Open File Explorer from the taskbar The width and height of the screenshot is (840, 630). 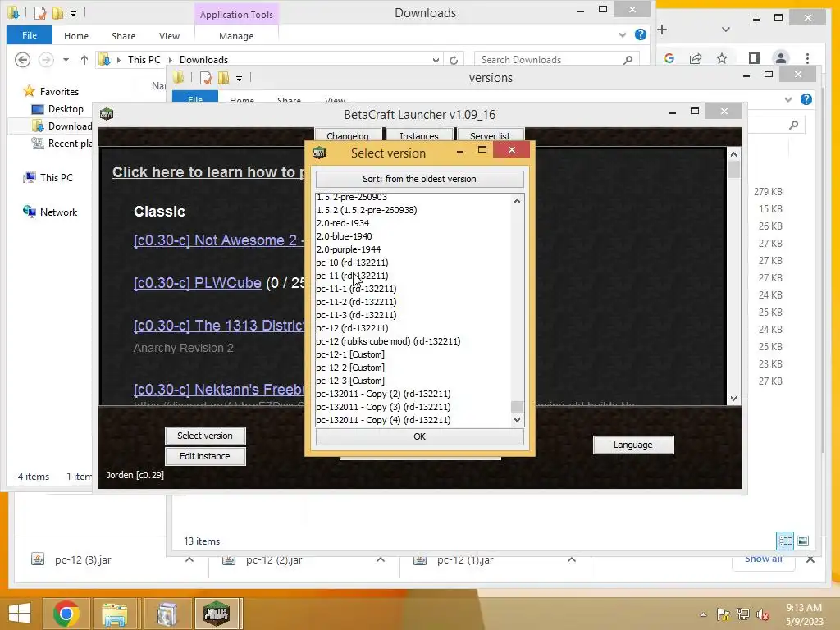[115, 613]
